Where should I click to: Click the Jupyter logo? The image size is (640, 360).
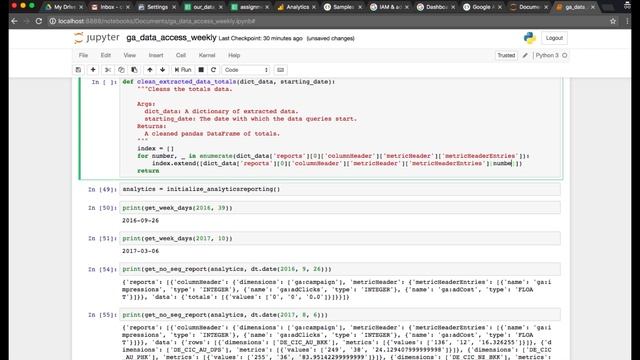coord(97,38)
